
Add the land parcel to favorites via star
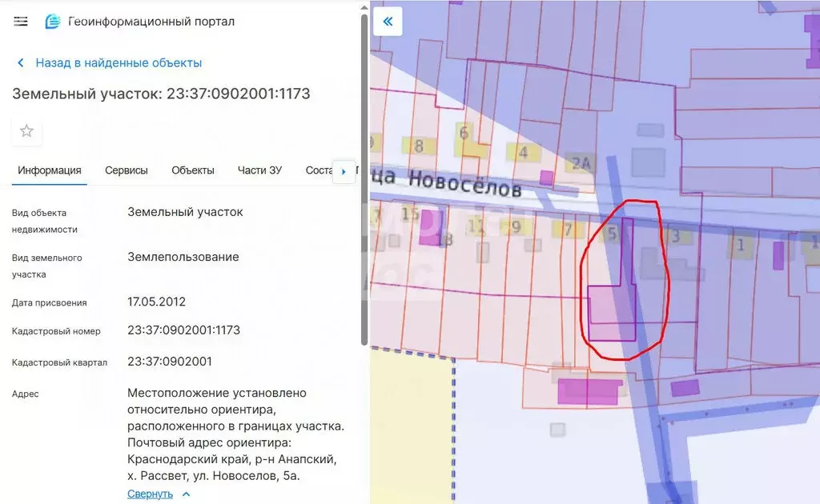point(26,130)
